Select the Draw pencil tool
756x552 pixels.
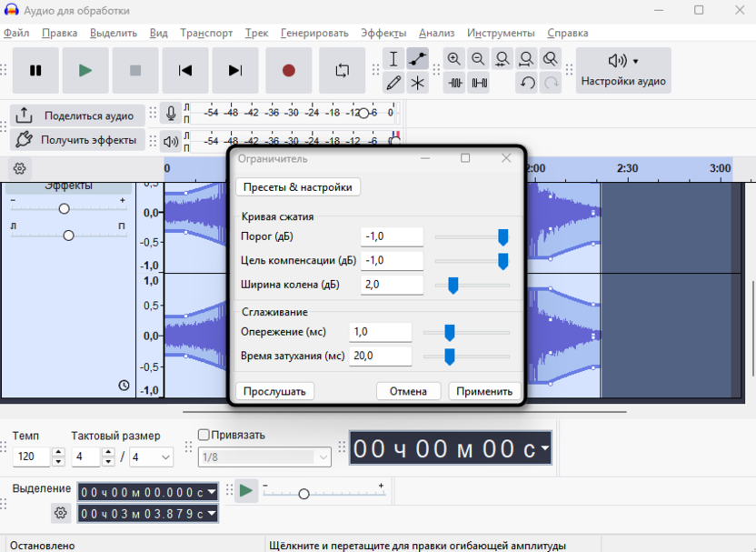(393, 83)
